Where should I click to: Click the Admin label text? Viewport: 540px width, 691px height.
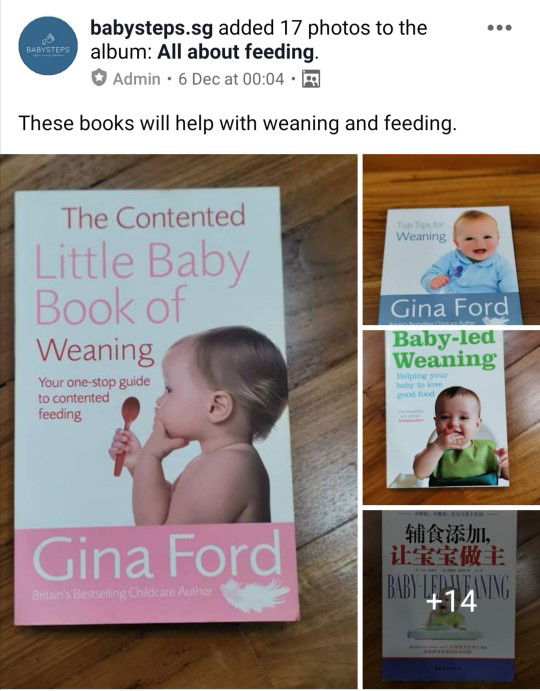pyautogui.click(x=137, y=79)
